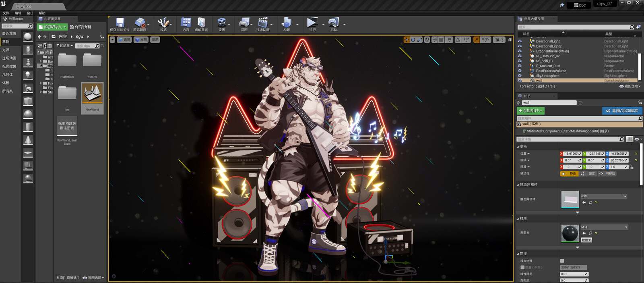Hide the PostProcessVolume actor
Viewport: 644px width, 283px height.
tap(520, 71)
